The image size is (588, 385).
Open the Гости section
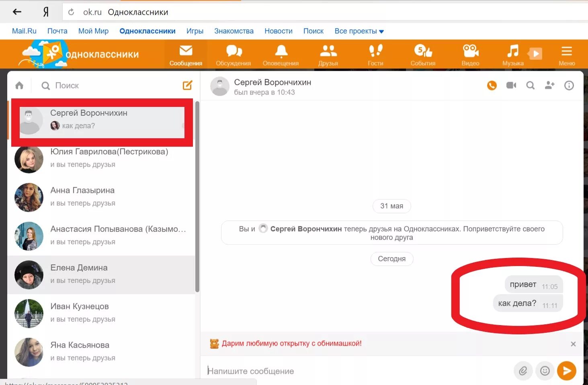(375, 55)
